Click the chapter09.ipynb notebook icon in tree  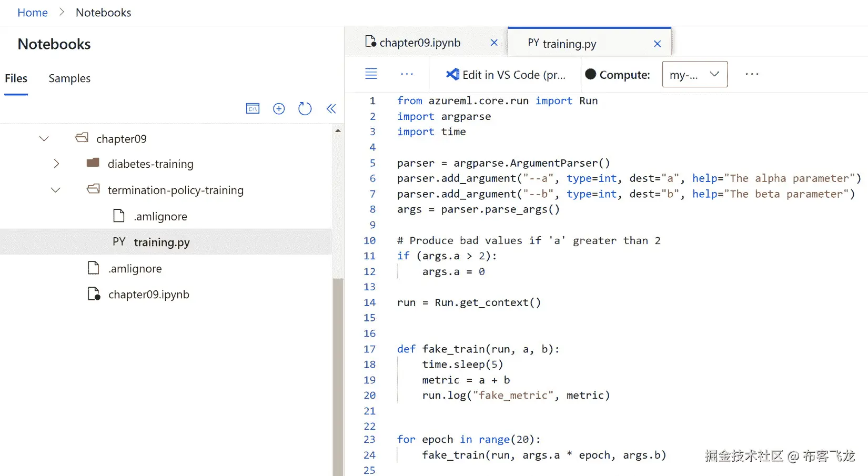[94, 294]
